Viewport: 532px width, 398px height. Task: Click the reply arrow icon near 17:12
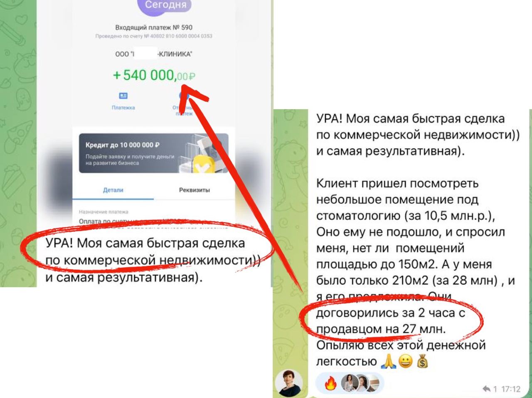486,389
